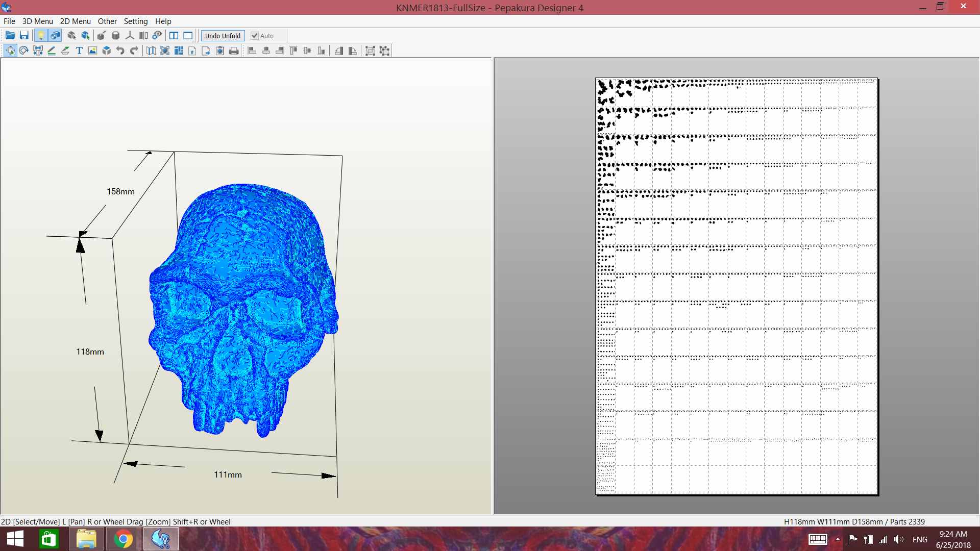Viewport: 980px width, 551px height.
Task: Show the 3D axis icon
Action: 130,36
